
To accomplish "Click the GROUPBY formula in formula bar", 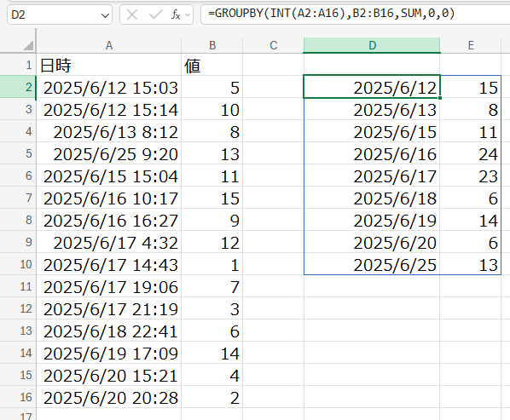I will coord(331,14).
